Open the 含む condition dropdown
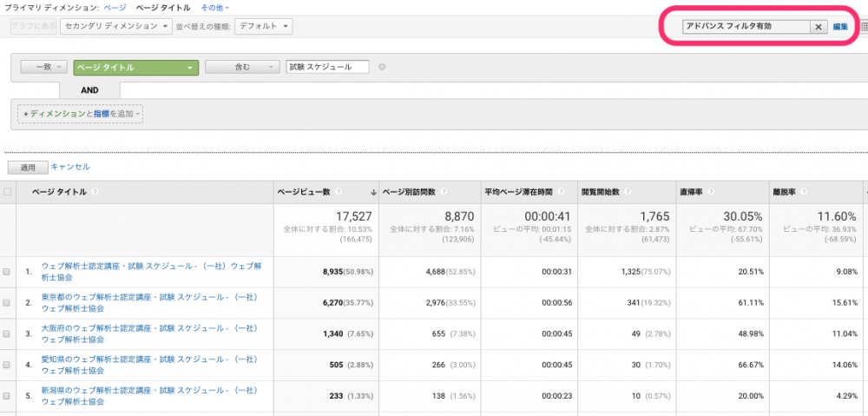The image size is (868, 416). point(242,67)
